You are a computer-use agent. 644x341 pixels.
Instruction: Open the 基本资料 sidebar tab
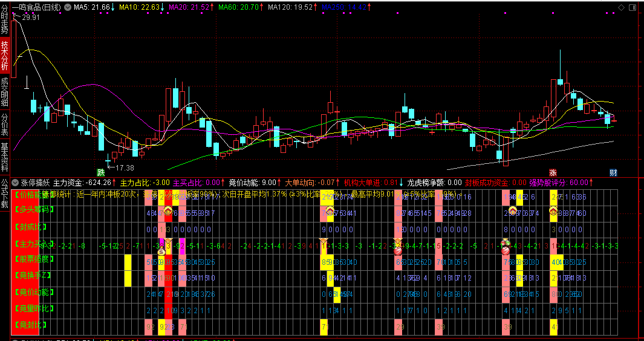(x=5, y=157)
